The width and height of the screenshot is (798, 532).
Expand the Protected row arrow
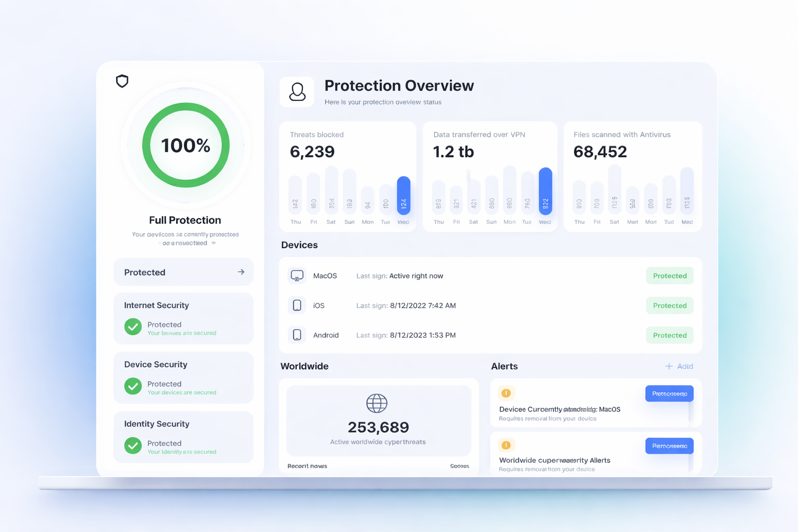(x=241, y=272)
